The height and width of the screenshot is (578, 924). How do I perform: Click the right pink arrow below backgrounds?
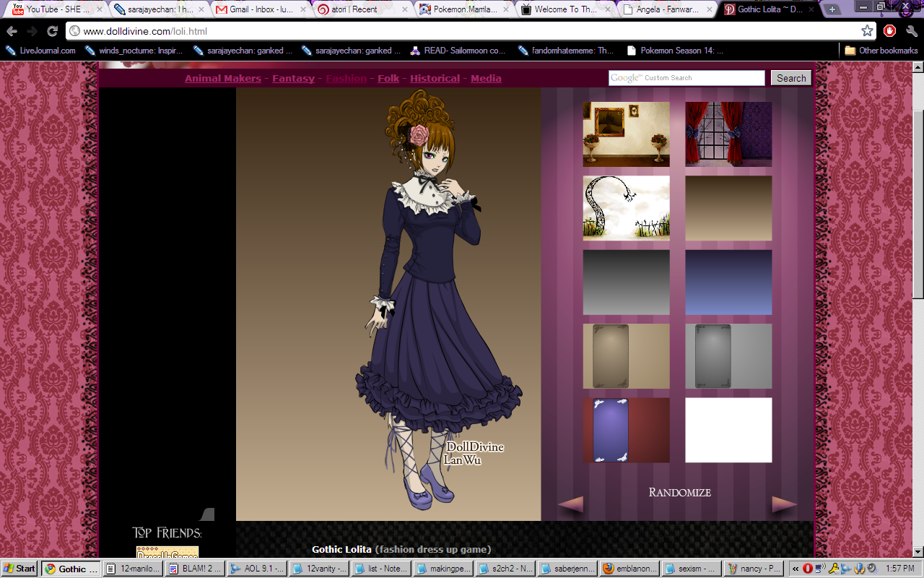click(784, 504)
